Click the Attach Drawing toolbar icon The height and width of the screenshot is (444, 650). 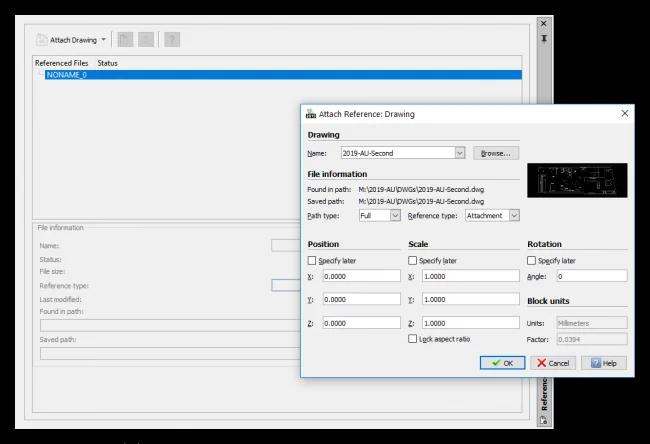pyautogui.click(x=41, y=40)
